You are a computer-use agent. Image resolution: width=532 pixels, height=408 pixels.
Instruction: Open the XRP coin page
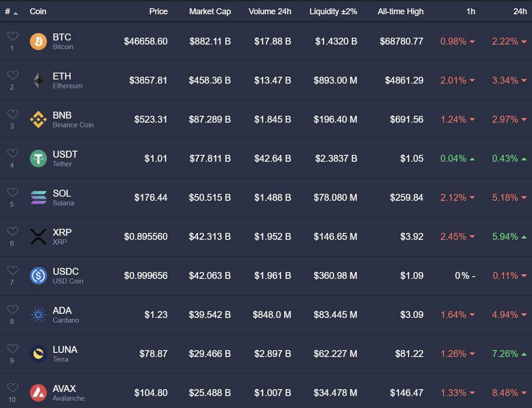tap(62, 236)
